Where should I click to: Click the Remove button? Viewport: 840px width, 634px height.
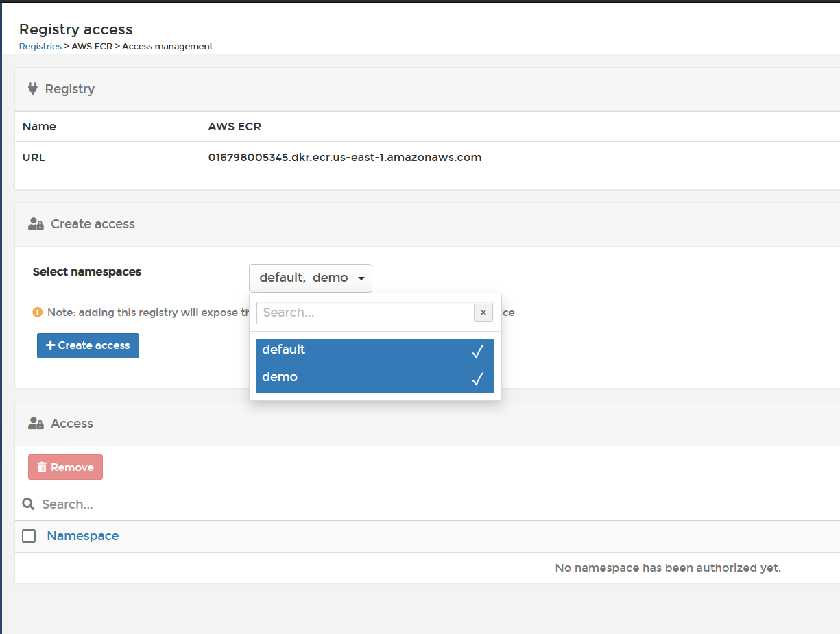[65, 467]
